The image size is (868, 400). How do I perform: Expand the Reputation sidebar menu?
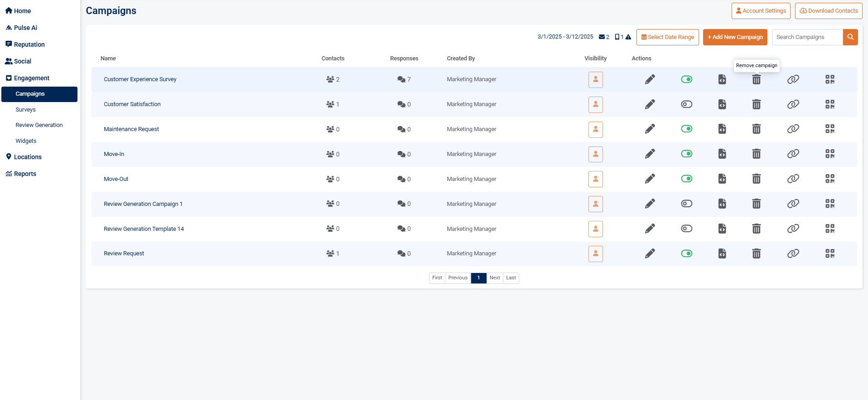(29, 44)
